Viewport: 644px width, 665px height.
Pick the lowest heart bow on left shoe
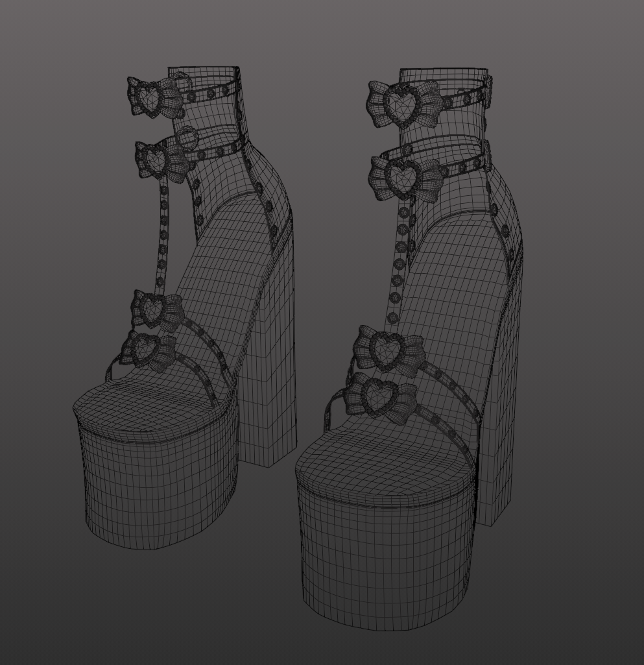[149, 350]
